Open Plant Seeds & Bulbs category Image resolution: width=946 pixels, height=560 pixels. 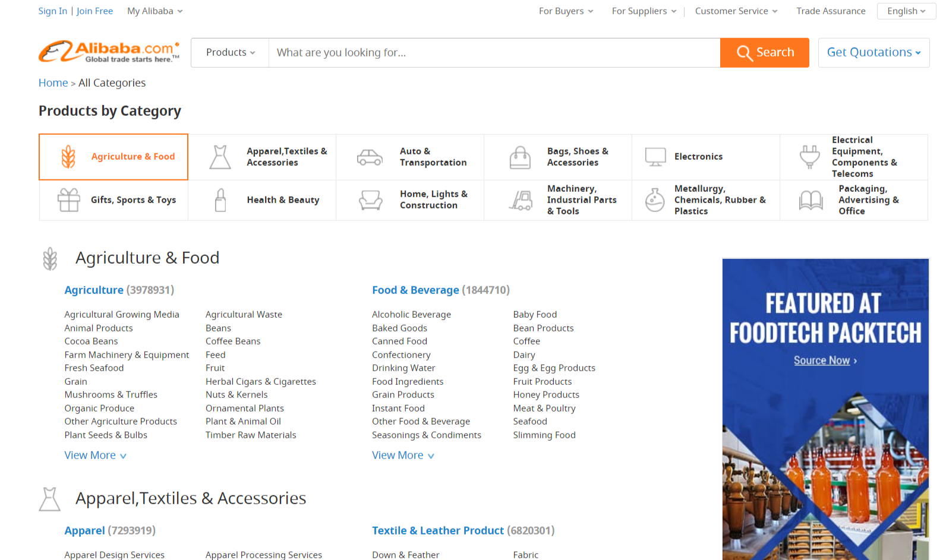click(106, 435)
